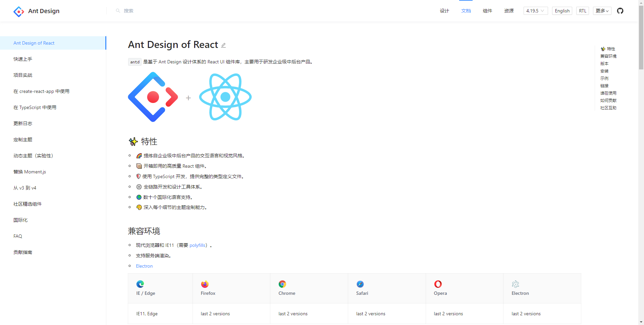This screenshot has height=325, width=644.
Task: Open the 文档 top navigation item
Action: tap(466, 11)
